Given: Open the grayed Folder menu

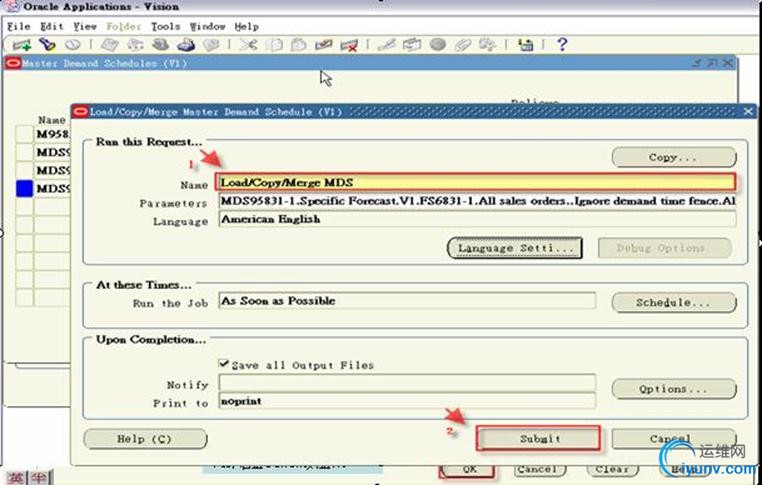Looking at the screenshot, I should tap(123, 26).
